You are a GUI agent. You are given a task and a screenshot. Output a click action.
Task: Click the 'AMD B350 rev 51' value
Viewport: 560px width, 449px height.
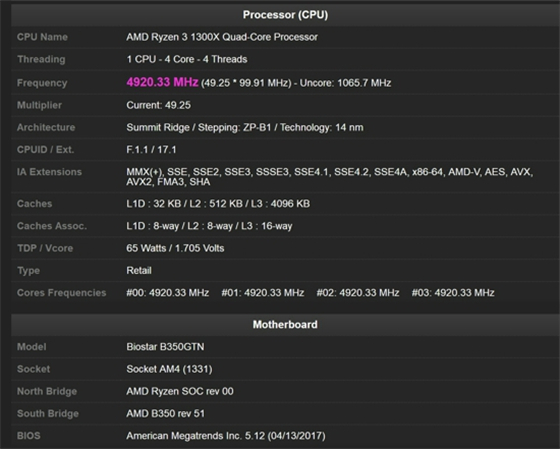pos(165,413)
